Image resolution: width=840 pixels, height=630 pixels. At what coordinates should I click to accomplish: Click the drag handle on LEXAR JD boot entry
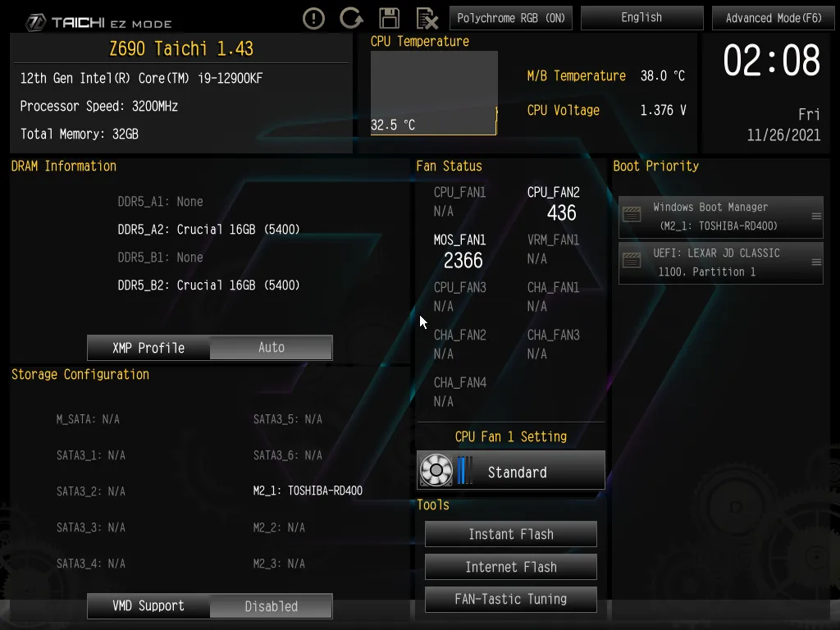click(816, 262)
